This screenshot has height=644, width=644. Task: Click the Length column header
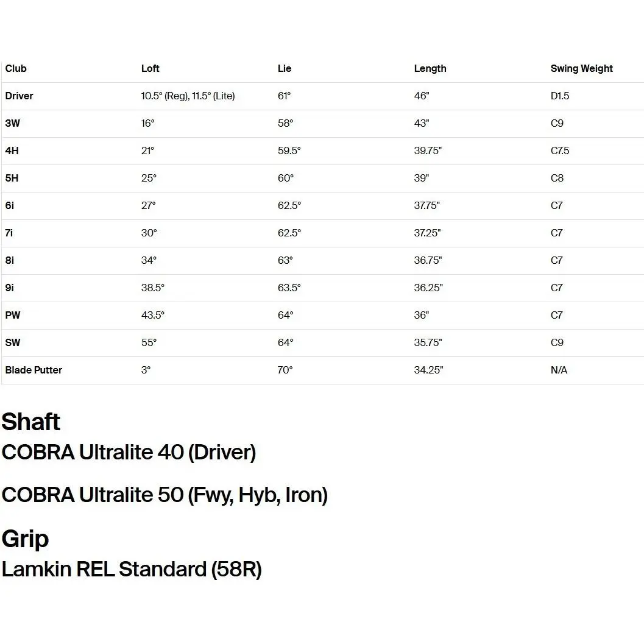(430, 69)
